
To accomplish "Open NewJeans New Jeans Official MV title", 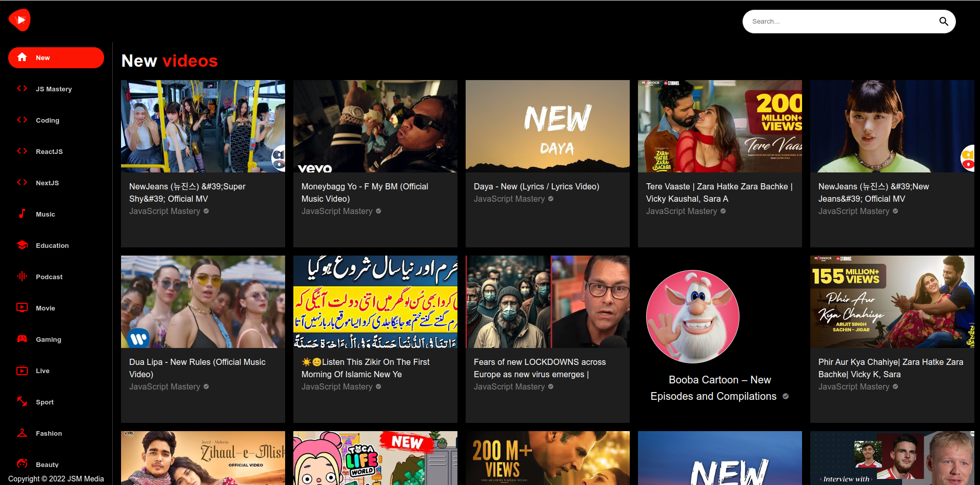I will pos(873,192).
